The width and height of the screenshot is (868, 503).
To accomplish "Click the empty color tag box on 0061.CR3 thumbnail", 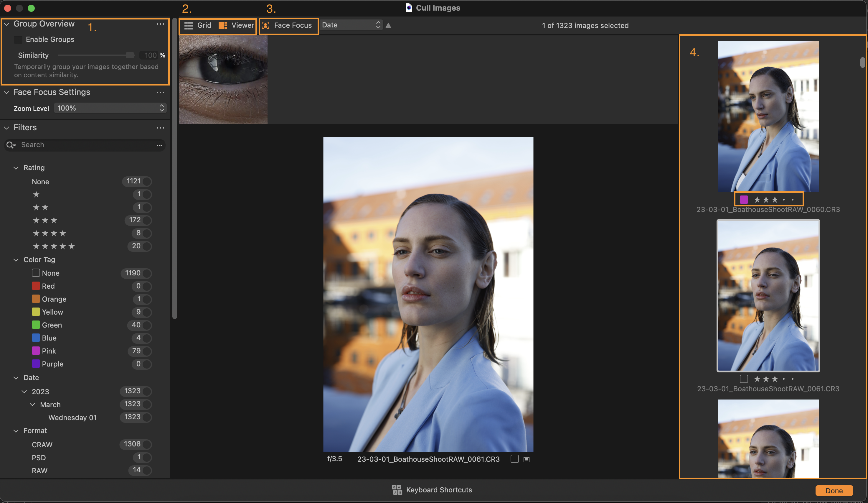I will 744,379.
